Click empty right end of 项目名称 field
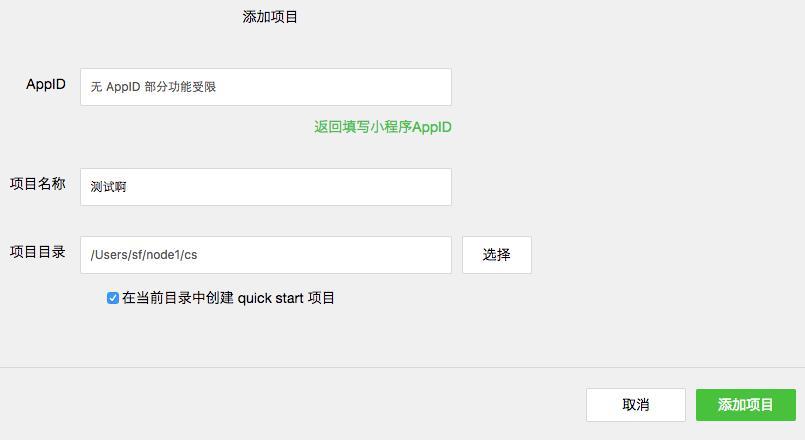 [x=420, y=187]
